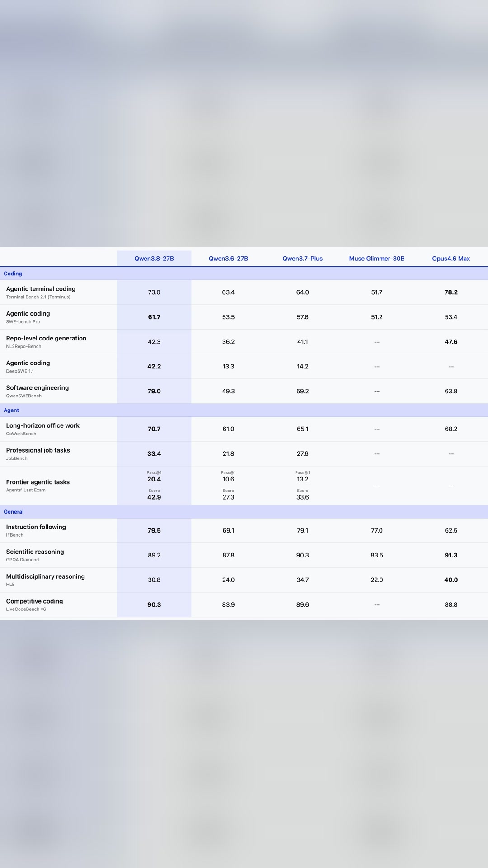
Task: Click the 88.8 LiveCodeBench score
Action: [451, 605]
